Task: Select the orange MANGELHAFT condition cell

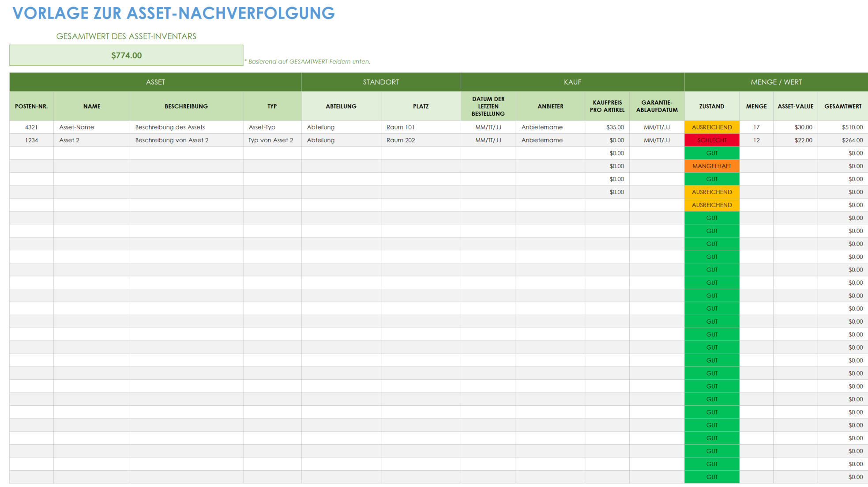Action: click(712, 166)
